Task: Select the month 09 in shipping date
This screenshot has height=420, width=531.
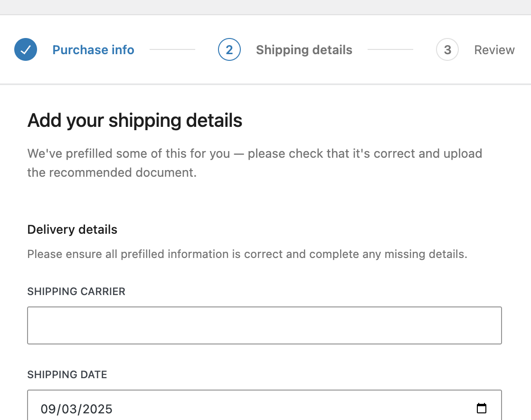Action: pyautogui.click(x=48, y=409)
